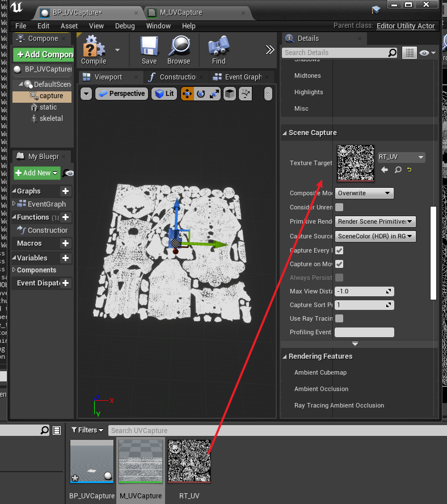The width and height of the screenshot is (447, 504).
Task: Click the green Add Component button
Action: [44, 54]
